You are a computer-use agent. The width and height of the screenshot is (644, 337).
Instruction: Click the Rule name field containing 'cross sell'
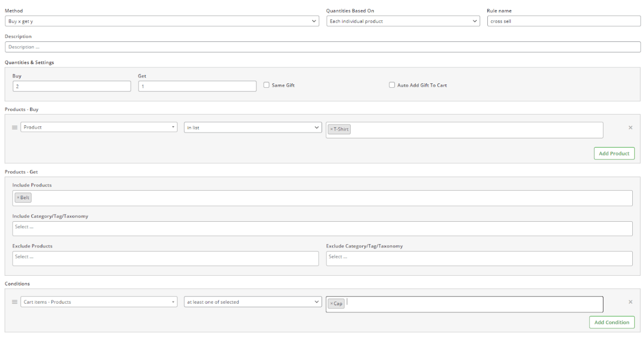[563, 21]
